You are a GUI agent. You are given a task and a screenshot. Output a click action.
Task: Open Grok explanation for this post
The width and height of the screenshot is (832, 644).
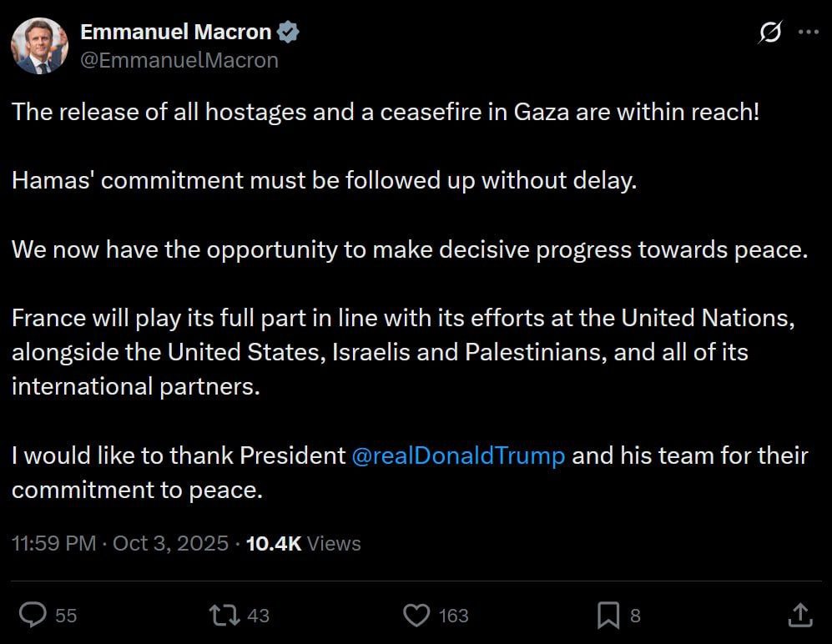pyautogui.click(x=769, y=33)
